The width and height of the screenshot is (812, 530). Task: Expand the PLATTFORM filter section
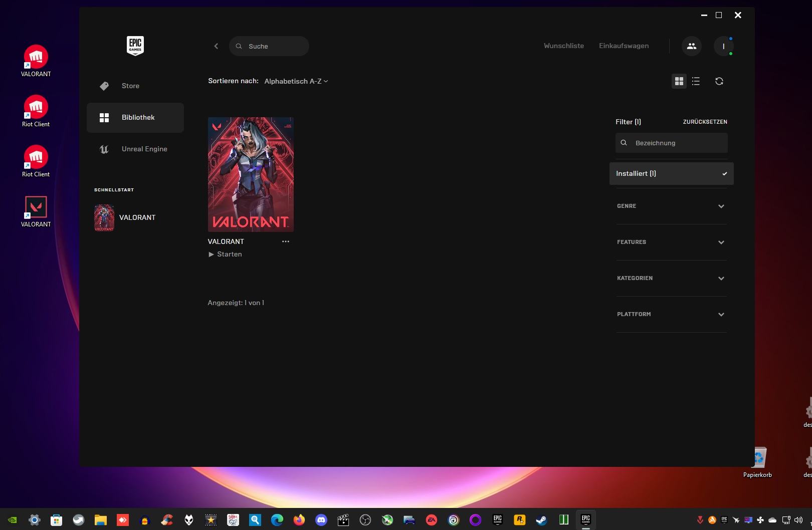(x=672, y=314)
